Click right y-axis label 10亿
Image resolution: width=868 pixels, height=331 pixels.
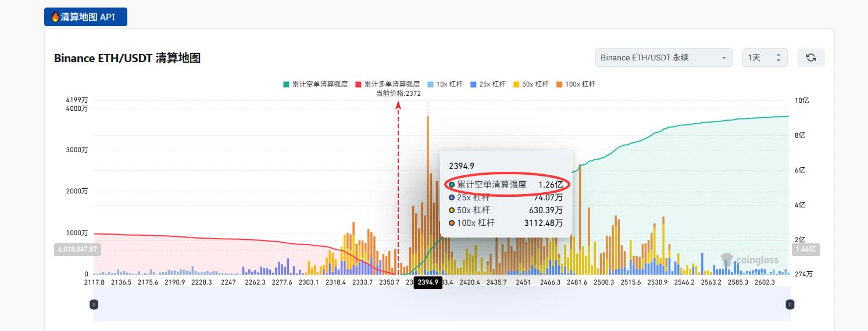[802, 100]
